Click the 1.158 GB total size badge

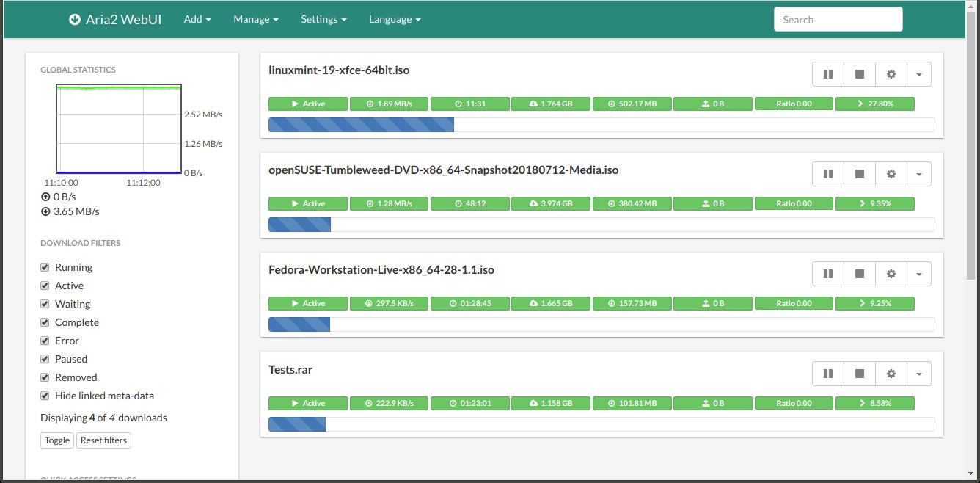551,403
